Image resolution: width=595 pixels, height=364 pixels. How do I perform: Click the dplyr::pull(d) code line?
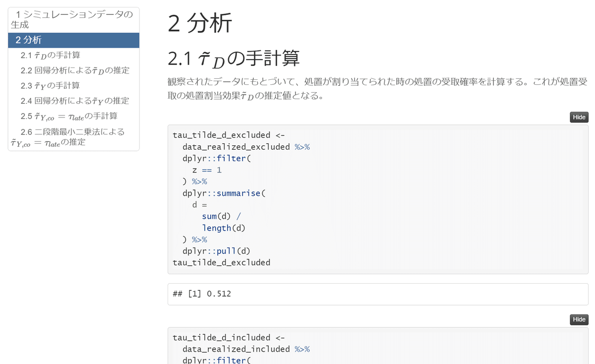(217, 251)
